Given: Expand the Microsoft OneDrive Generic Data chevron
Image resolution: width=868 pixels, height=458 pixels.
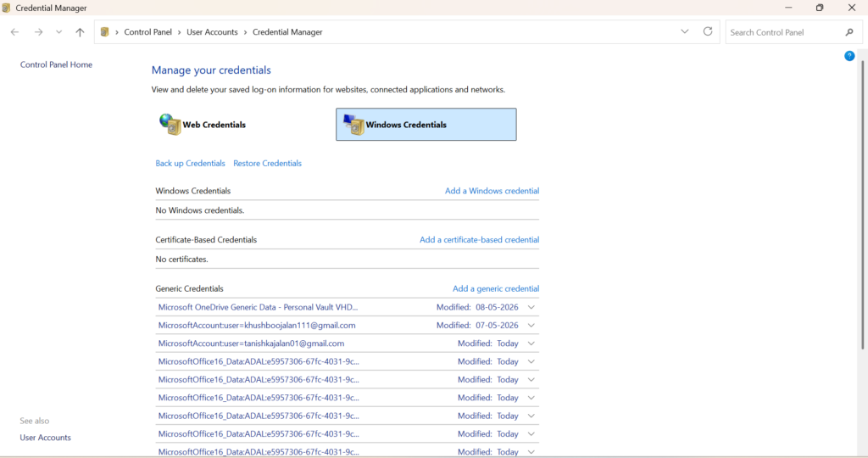Looking at the screenshot, I should pos(531,307).
